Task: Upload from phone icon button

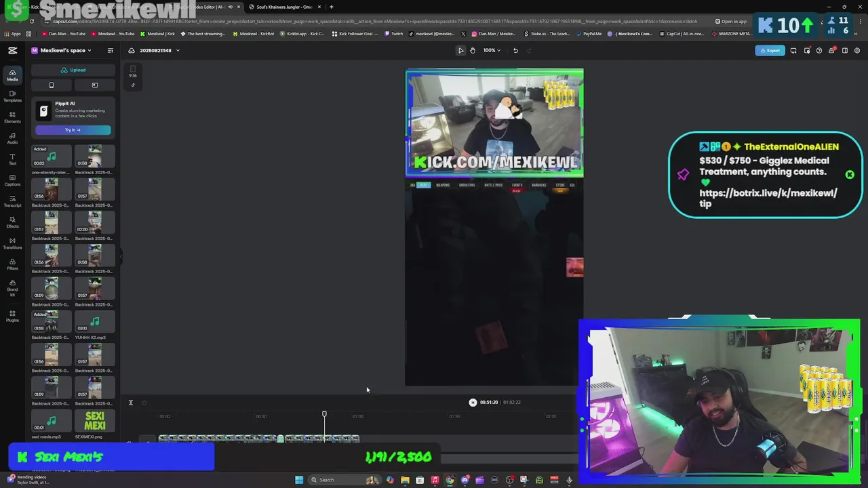Action: (x=52, y=85)
